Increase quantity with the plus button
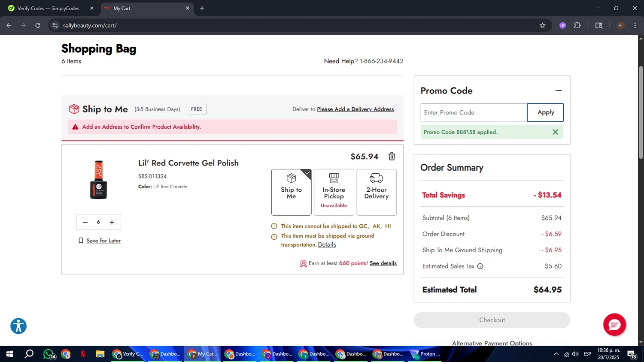 [112, 222]
